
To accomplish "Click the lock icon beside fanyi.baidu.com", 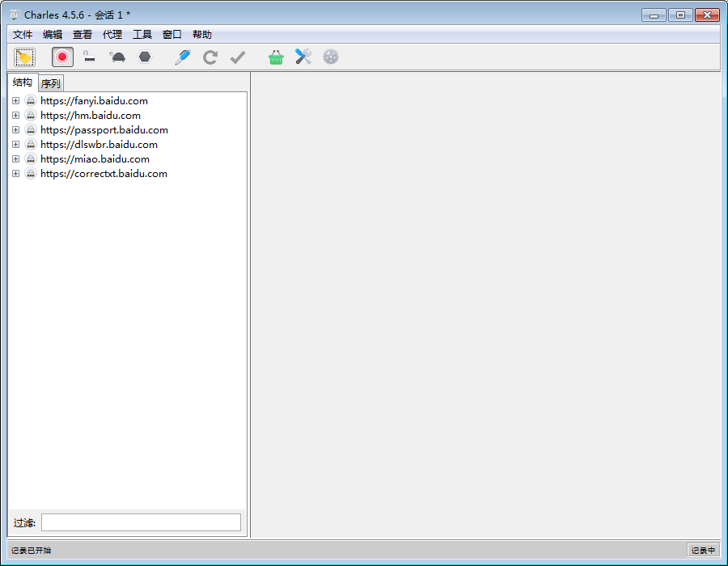I will 31,101.
